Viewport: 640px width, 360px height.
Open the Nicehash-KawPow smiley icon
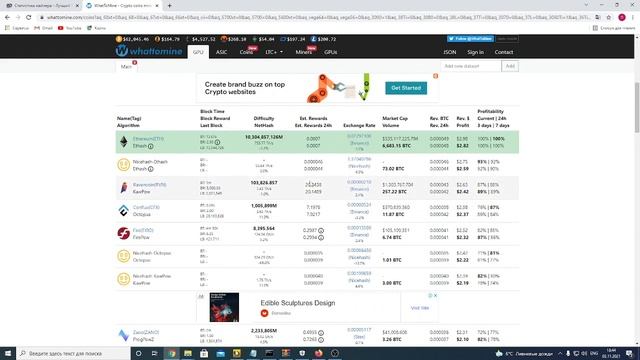(124, 279)
